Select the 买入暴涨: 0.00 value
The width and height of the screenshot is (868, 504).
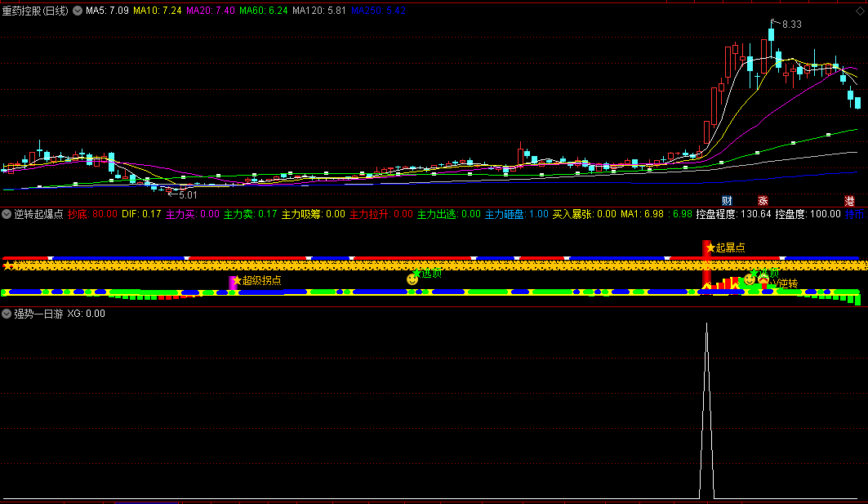pos(585,214)
